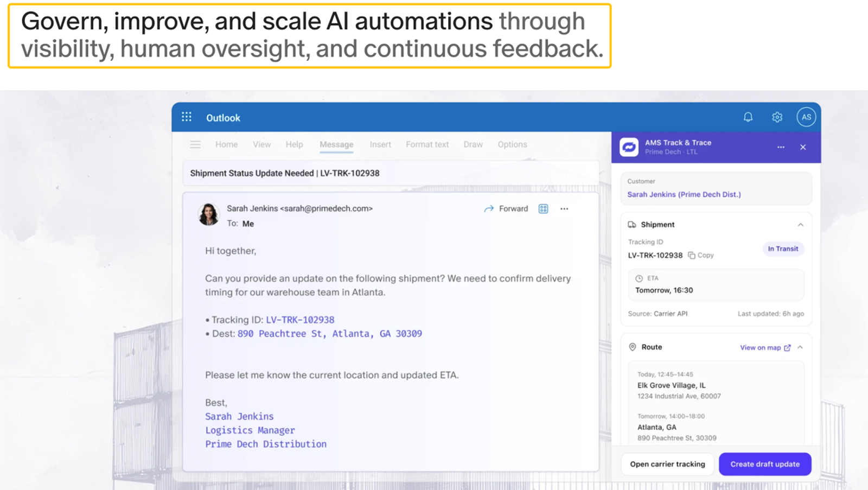The image size is (868, 490).
Task: Collapse the Shipment section
Action: tap(800, 225)
